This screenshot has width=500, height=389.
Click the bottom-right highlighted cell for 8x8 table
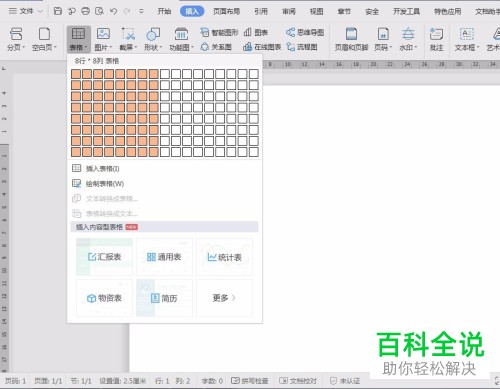click(x=154, y=152)
